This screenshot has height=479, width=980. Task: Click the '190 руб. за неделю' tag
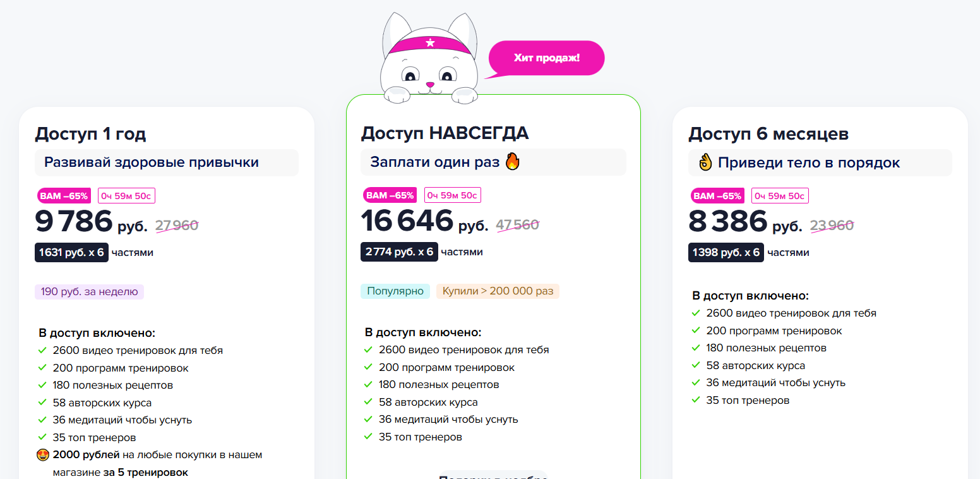(x=89, y=292)
